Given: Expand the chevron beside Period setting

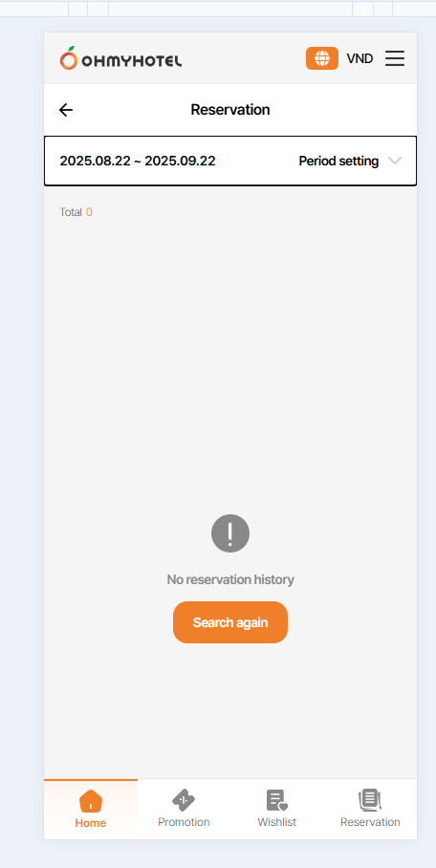Looking at the screenshot, I should (x=395, y=162).
